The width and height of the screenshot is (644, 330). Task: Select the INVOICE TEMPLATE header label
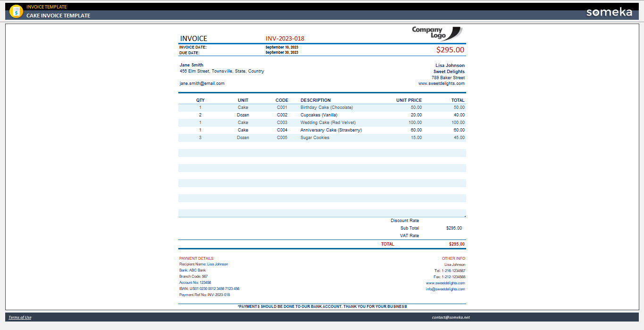coord(45,7)
